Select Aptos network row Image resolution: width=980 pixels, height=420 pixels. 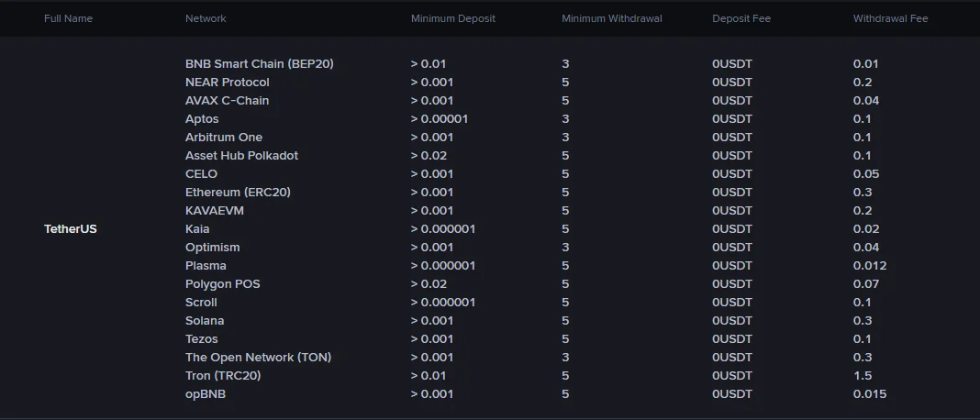[202, 118]
